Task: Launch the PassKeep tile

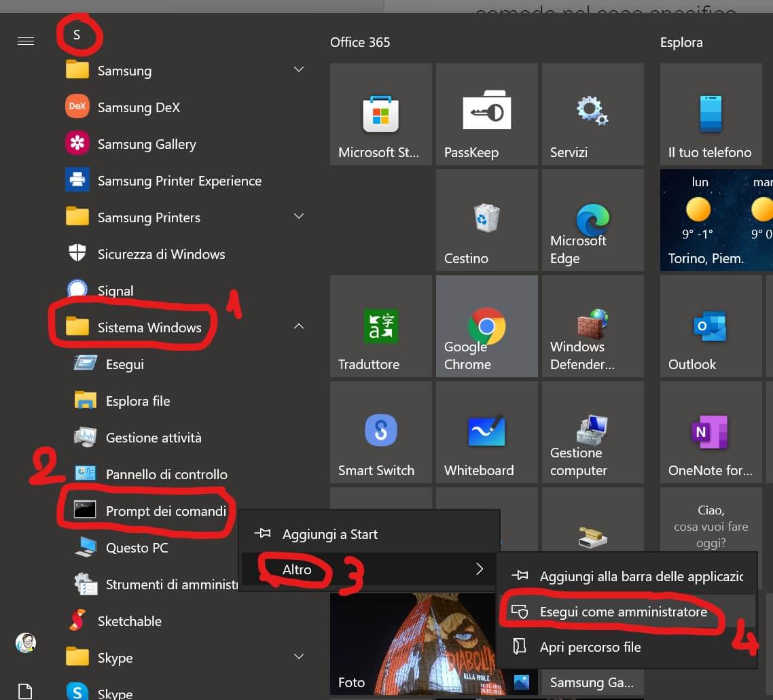Action: click(486, 114)
